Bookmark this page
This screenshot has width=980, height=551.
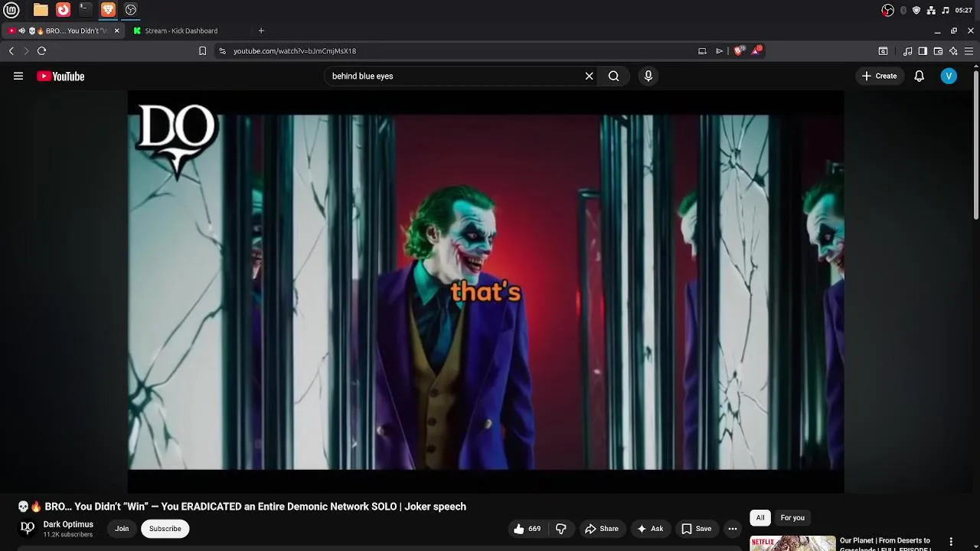click(202, 51)
